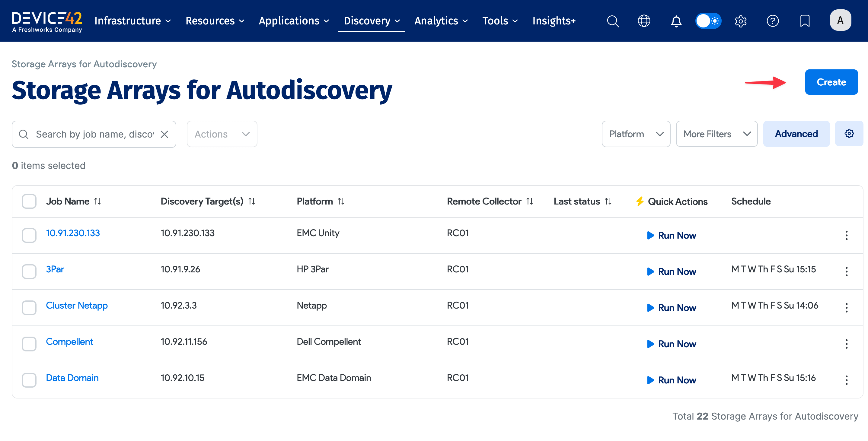
Task: Check the Compellent row checkbox
Action: pyautogui.click(x=29, y=344)
